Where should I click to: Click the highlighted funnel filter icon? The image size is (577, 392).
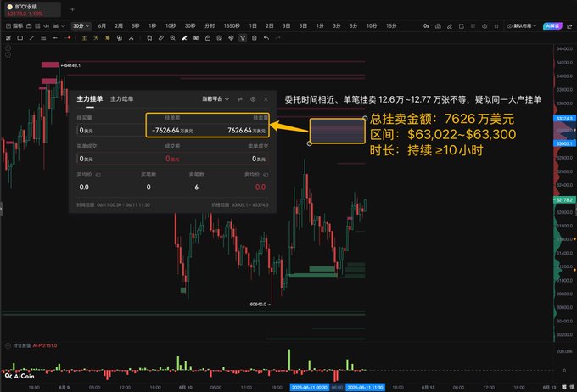[x=243, y=38]
